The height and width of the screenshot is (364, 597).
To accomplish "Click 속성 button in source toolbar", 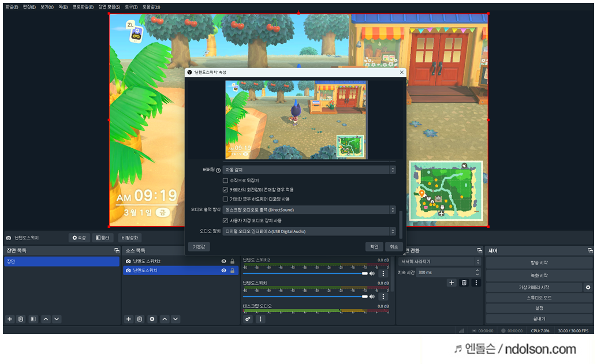I will tap(79, 238).
